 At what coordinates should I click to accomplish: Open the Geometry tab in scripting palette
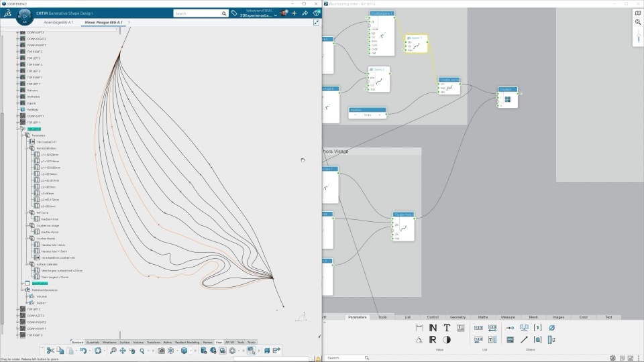[x=458, y=317]
